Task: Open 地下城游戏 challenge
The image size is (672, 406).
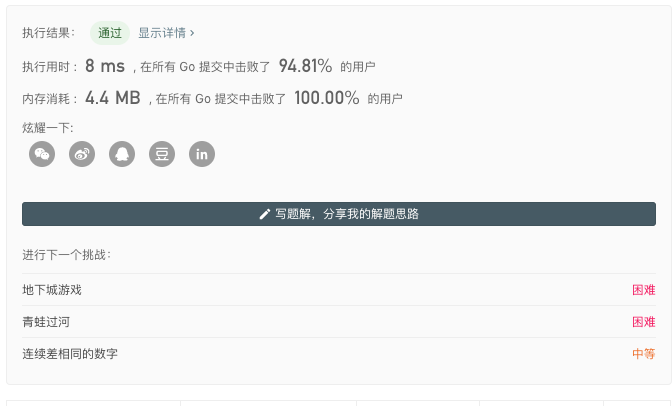Action: tap(52, 290)
